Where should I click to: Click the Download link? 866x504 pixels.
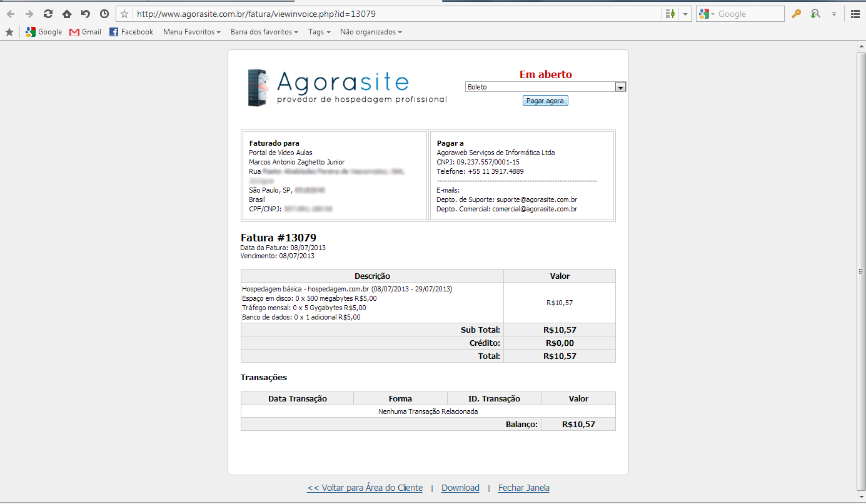pyautogui.click(x=460, y=488)
